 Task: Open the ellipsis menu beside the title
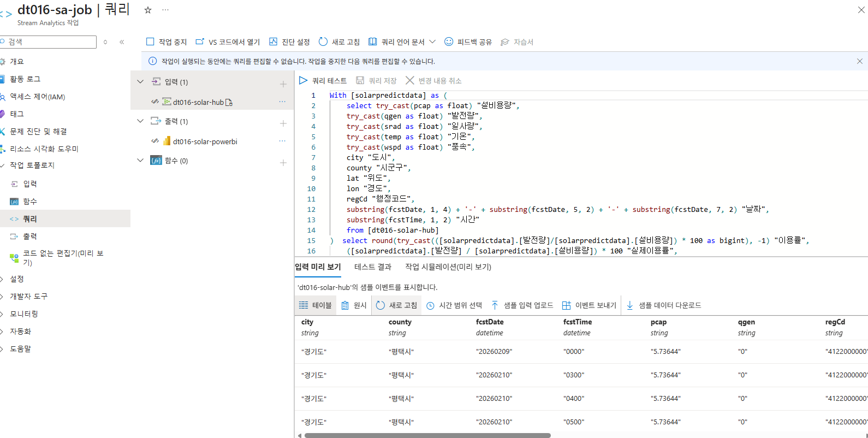coord(165,10)
